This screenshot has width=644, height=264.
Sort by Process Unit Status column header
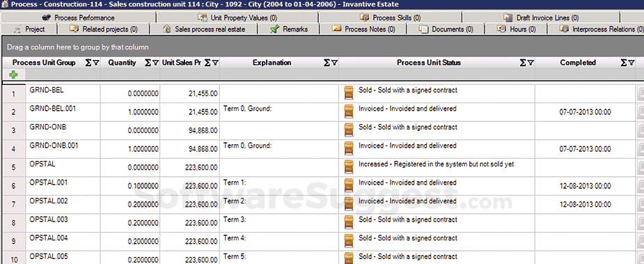point(429,63)
